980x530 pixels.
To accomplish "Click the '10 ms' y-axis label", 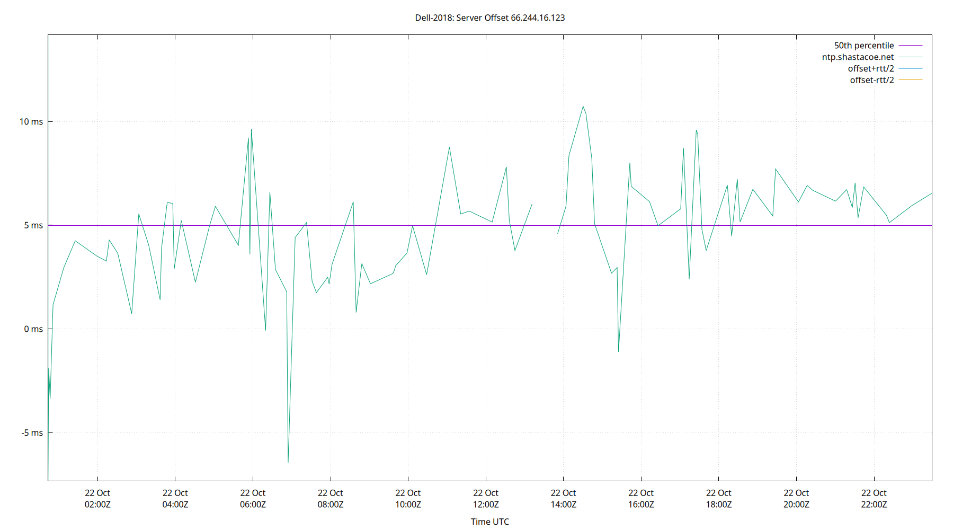I will click(31, 121).
